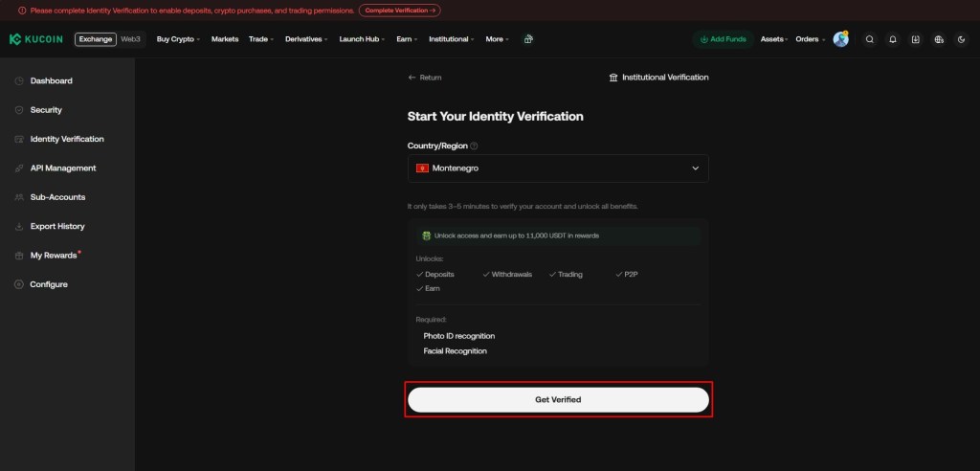Screen dimensions: 980x471
Task: Click the Identity Verification card icon
Action: click(19, 139)
